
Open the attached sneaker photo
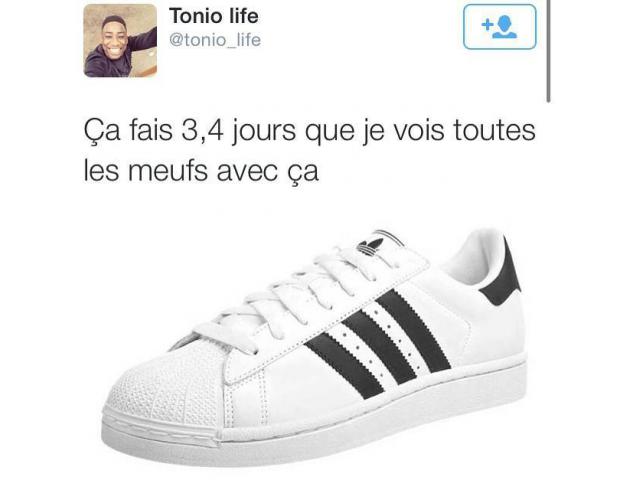(x=314, y=346)
